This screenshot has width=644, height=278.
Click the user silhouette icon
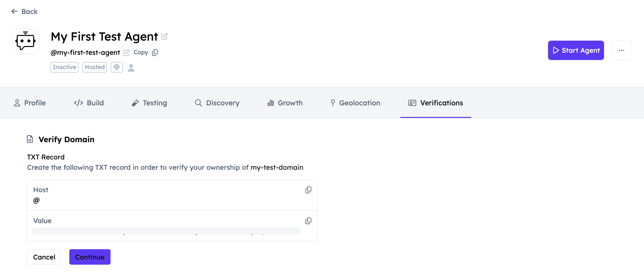point(131,68)
